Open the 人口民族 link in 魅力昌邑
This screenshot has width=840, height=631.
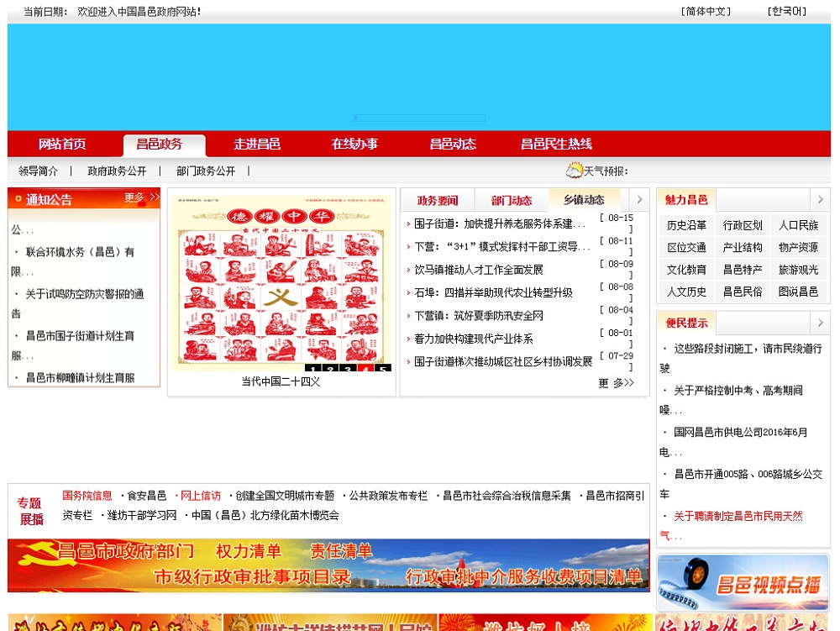(798, 225)
